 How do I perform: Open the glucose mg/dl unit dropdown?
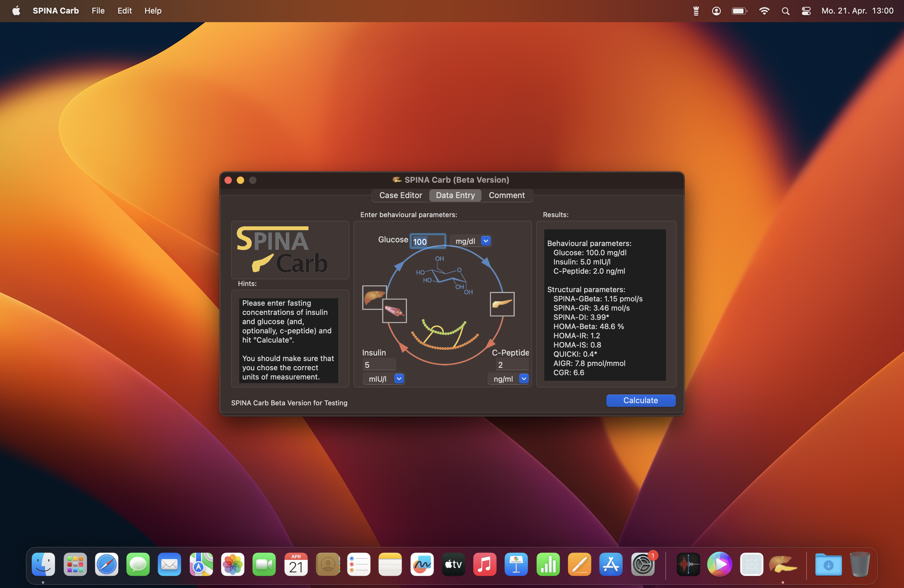click(x=486, y=241)
